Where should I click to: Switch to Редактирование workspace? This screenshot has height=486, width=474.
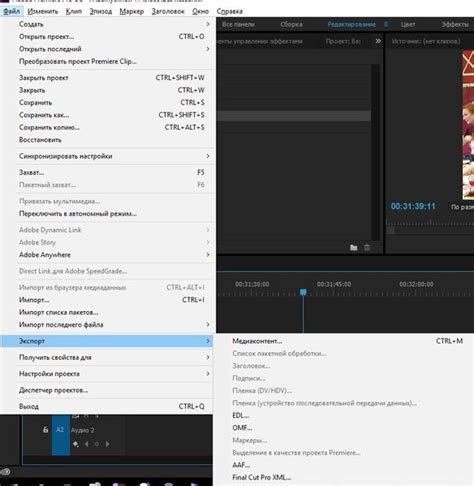[351, 24]
